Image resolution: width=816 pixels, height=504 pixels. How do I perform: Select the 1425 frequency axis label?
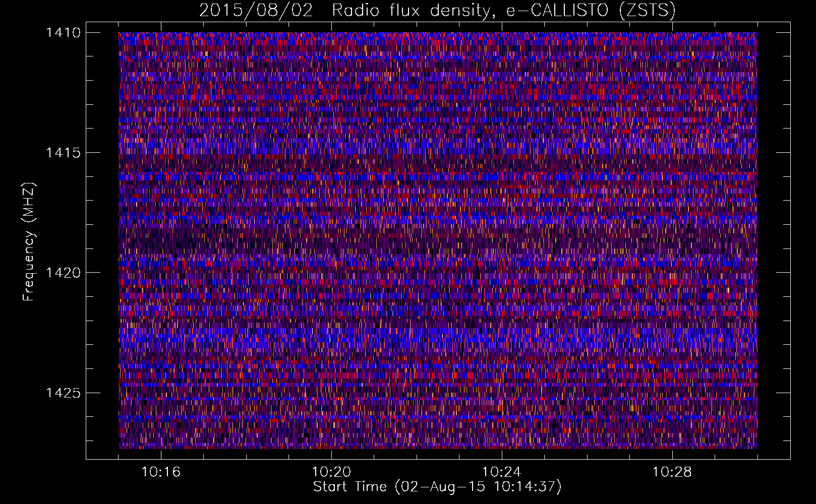tap(63, 393)
